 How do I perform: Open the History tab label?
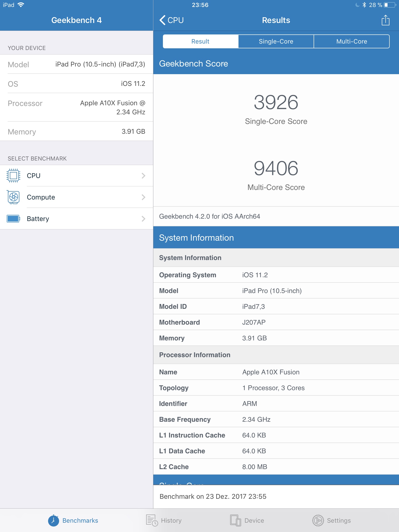pyautogui.click(x=171, y=521)
